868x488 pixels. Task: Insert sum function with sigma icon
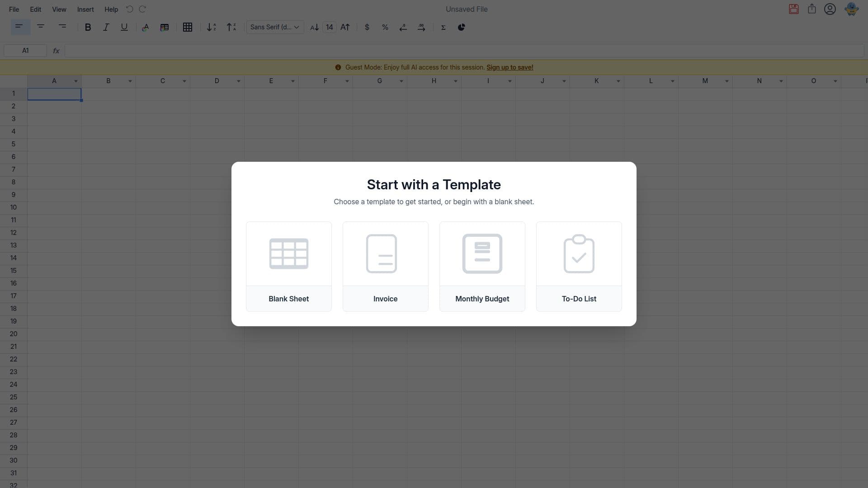tap(443, 27)
